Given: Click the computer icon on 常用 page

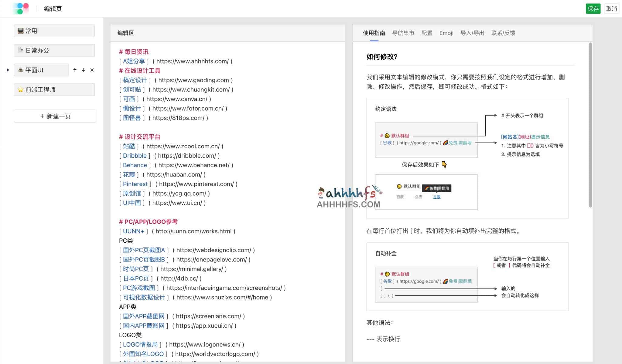Looking at the screenshot, I should click(20, 31).
